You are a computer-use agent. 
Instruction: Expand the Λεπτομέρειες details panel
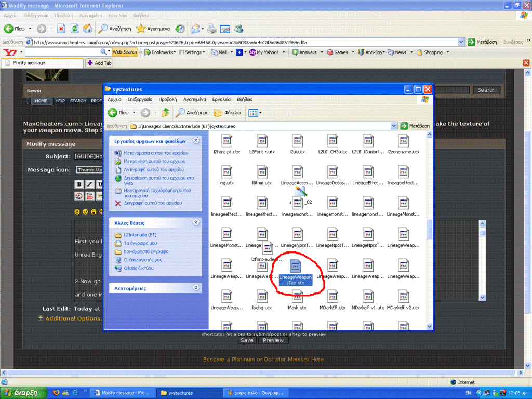point(196,287)
